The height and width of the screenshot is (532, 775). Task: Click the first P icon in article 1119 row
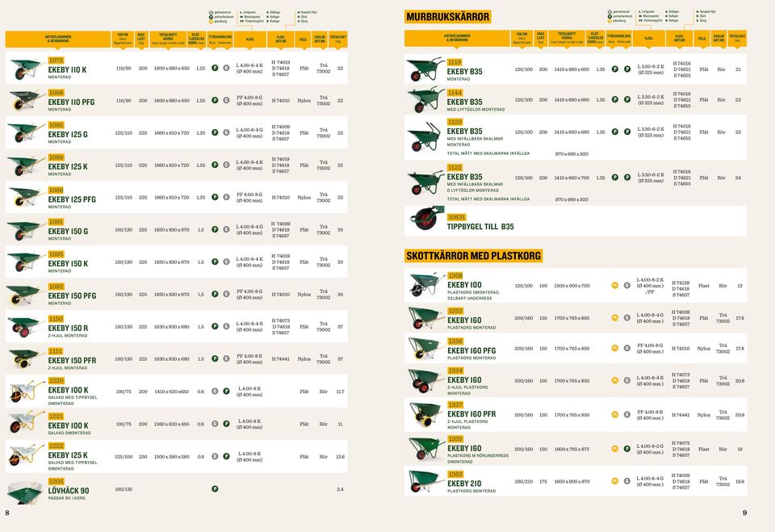(615, 69)
